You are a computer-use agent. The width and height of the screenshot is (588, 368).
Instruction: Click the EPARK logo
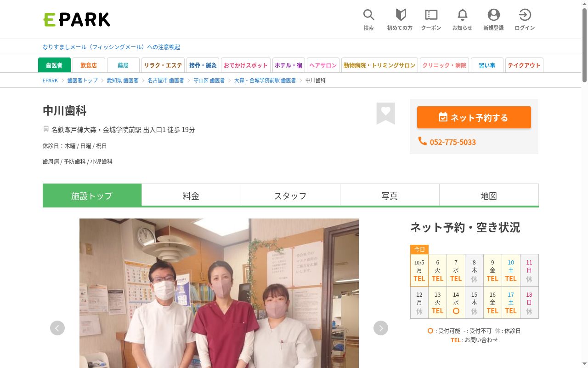click(77, 19)
